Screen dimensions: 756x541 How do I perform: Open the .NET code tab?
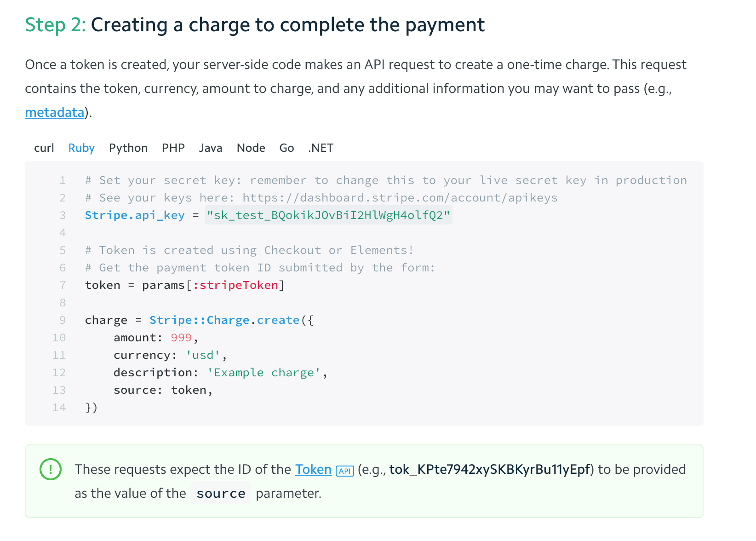point(321,148)
